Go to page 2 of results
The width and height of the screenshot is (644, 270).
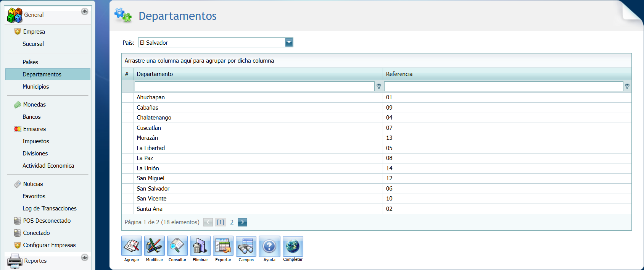pos(232,222)
